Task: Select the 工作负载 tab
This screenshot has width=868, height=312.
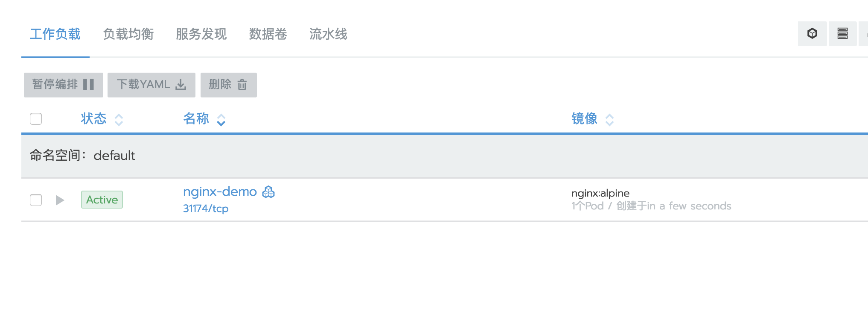Action: pyautogui.click(x=55, y=34)
